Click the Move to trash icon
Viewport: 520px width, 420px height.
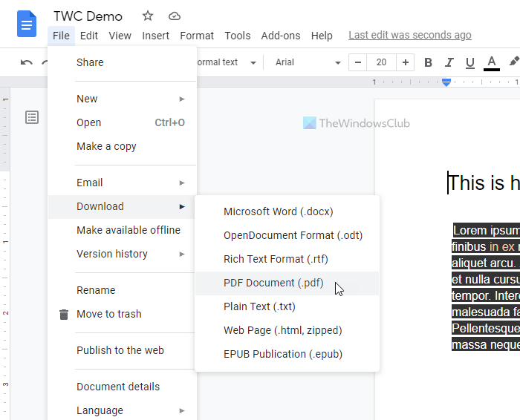pyautogui.click(x=64, y=315)
